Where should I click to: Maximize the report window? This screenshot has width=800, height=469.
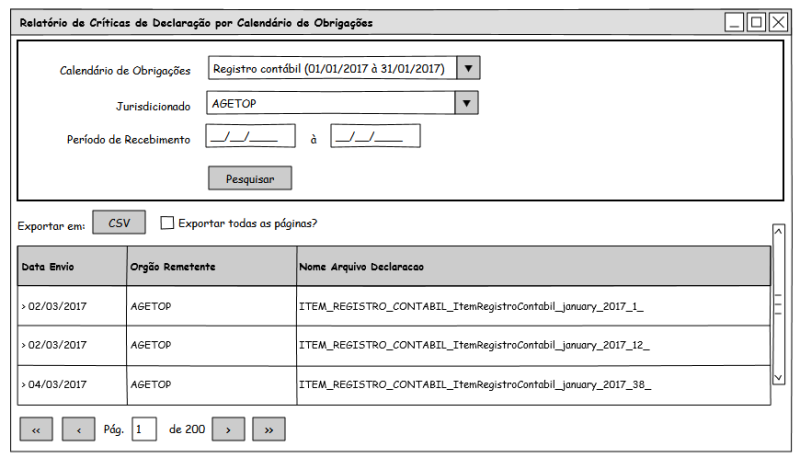pyautogui.click(x=756, y=22)
